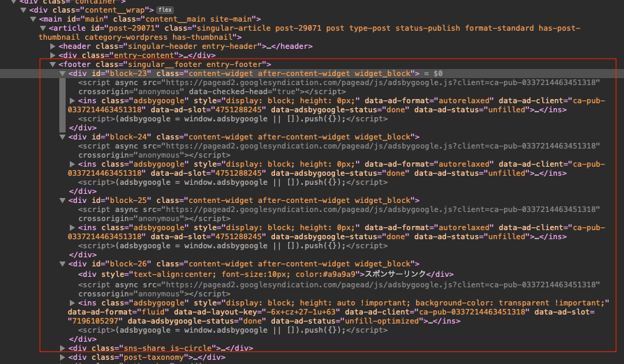
Task: Click the singular-header entry-header class value
Action: tap(192, 47)
